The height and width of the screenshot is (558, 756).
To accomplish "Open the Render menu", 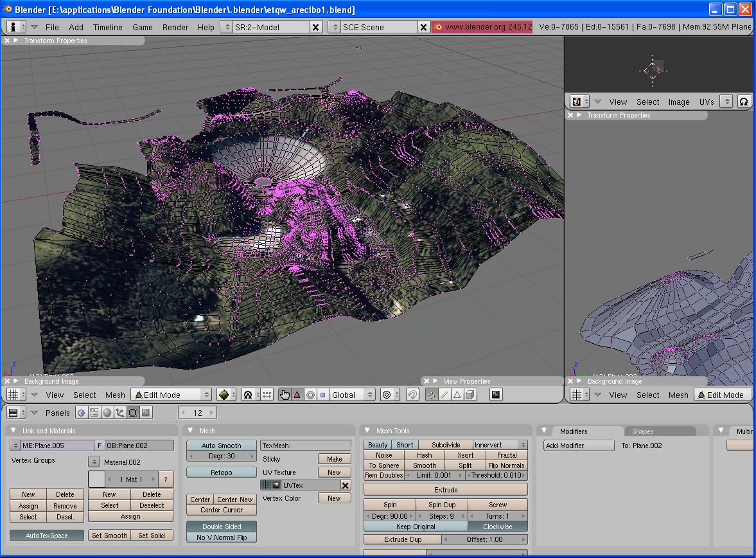I will coord(175,27).
